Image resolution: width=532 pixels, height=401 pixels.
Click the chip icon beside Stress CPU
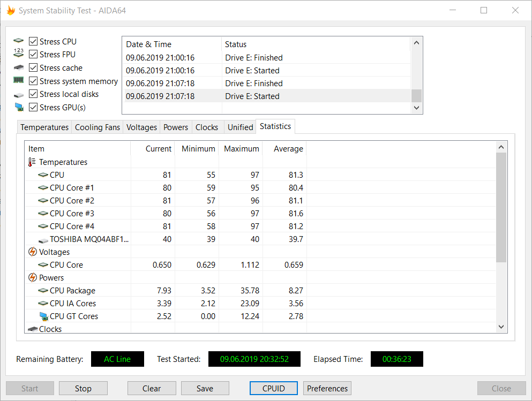click(19, 41)
